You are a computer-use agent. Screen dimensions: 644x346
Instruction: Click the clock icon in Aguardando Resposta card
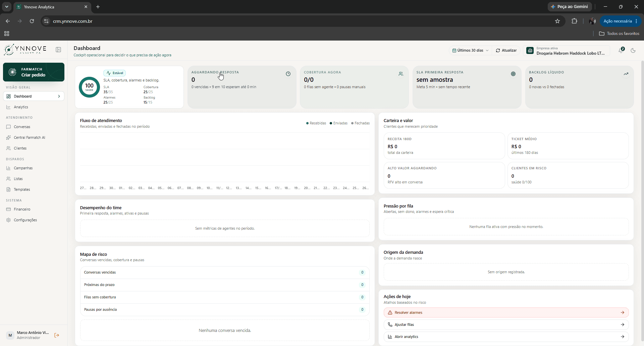click(x=288, y=74)
